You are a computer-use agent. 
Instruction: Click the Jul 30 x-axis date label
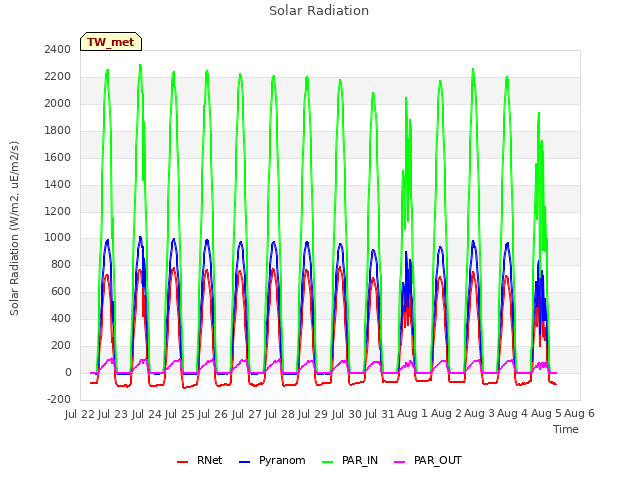click(x=347, y=414)
